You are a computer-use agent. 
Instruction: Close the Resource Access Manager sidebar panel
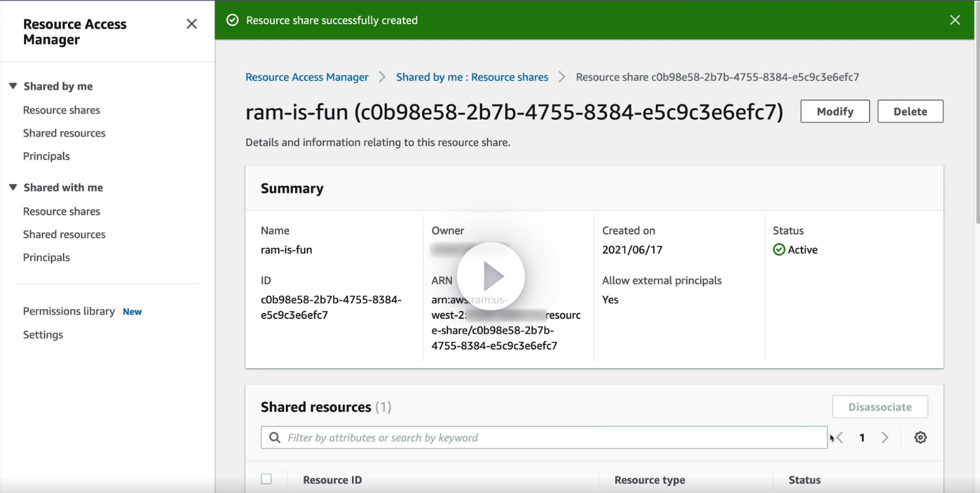click(x=192, y=24)
